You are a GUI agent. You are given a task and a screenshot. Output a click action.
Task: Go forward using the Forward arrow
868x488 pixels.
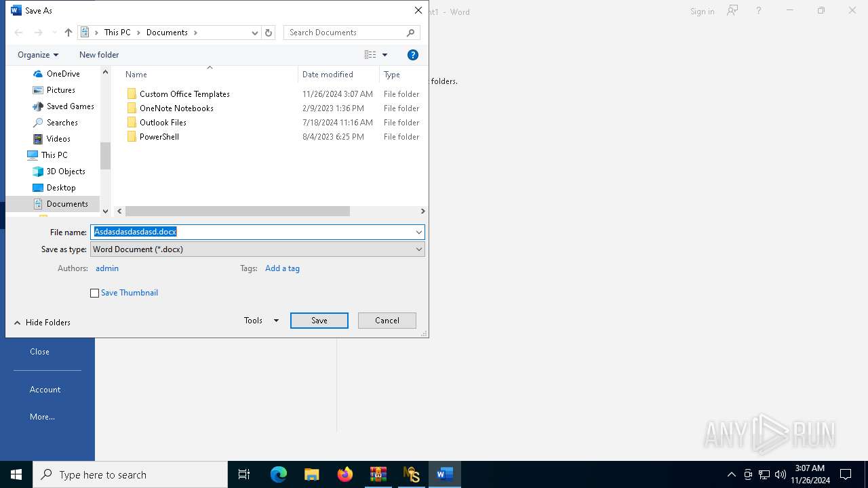coord(39,33)
